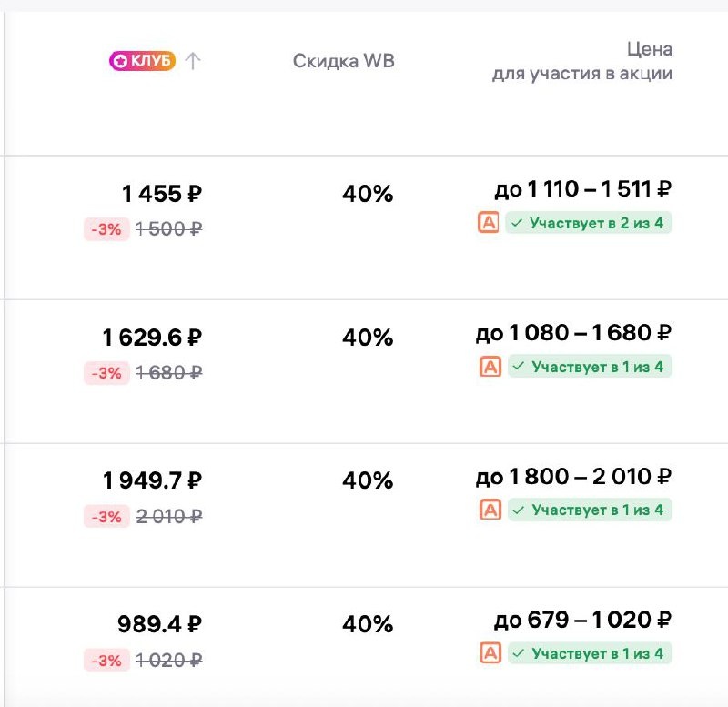Viewport: 728px width, 707px height.
Task: Open the 'Участвует в 2 из 4' badge
Action: point(589,222)
